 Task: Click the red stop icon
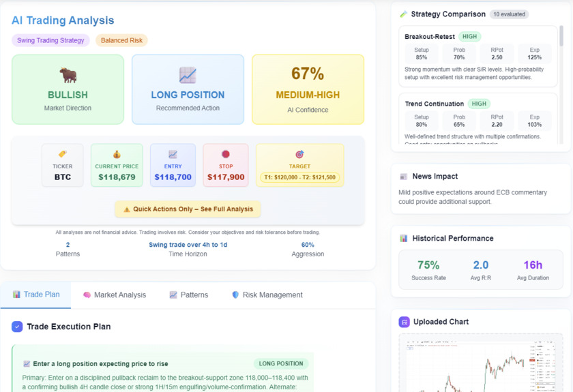click(x=226, y=154)
